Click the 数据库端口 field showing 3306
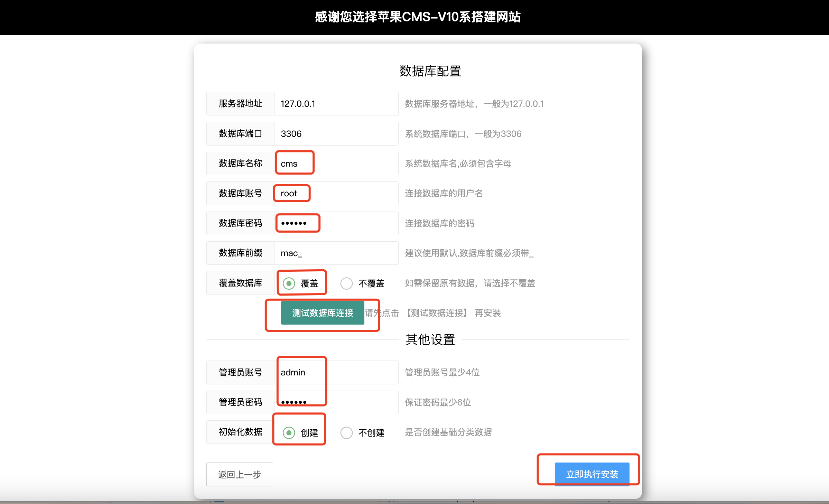The height and width of the screenshot is (504, 829). point(336,134)
